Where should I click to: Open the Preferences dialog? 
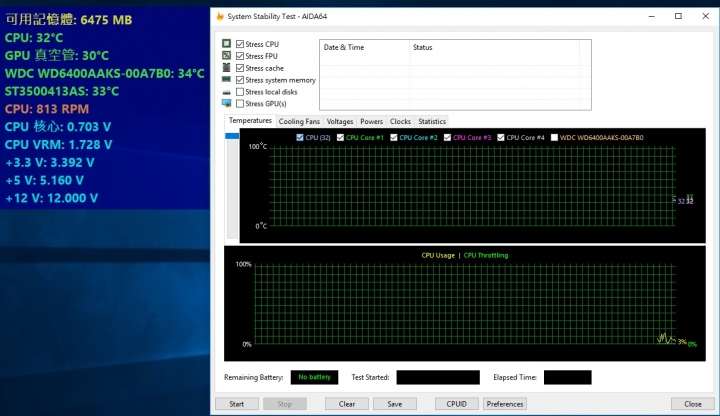click(505, 404)
